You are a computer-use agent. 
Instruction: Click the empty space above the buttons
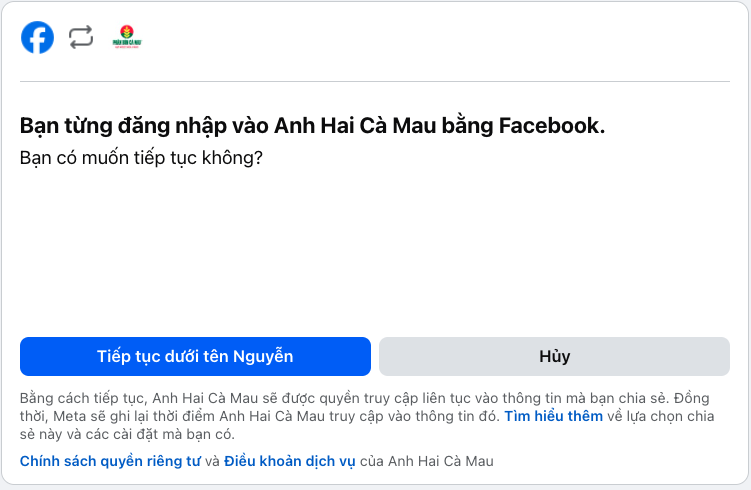[375, 251]
